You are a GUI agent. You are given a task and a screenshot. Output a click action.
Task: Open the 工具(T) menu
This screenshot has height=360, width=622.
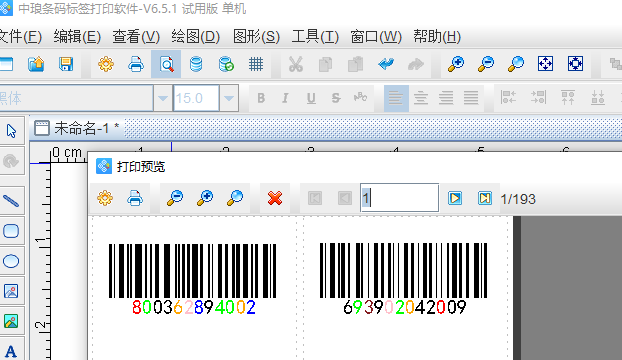coord(315,37)
